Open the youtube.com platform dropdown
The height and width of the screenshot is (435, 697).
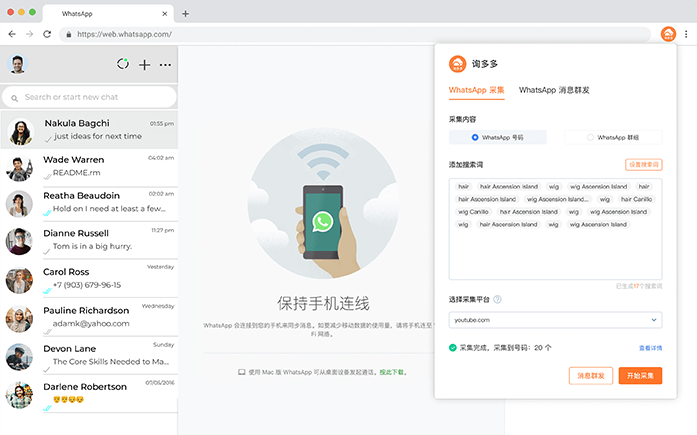[555, 320]
